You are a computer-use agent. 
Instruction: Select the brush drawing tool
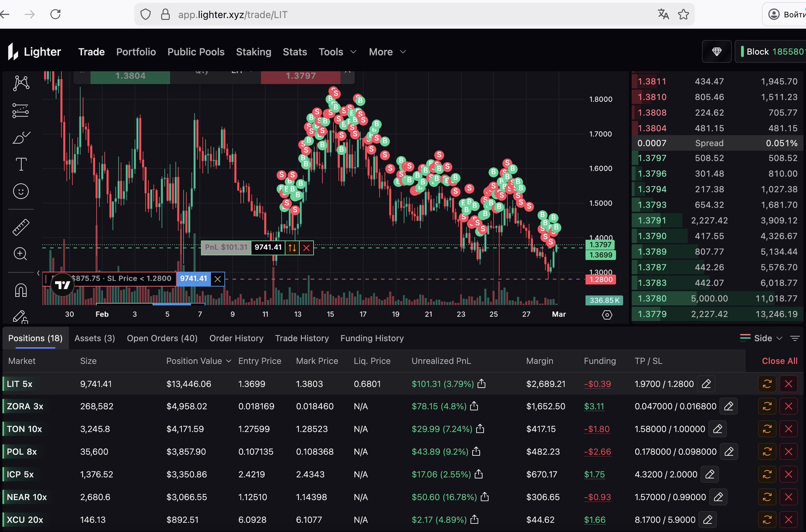[21, 138]
